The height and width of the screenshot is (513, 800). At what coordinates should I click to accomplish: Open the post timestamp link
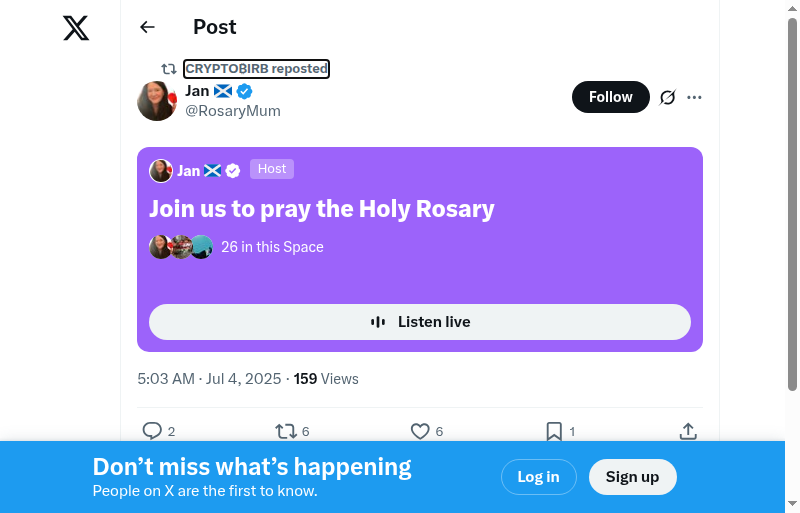tap(209, 379)
